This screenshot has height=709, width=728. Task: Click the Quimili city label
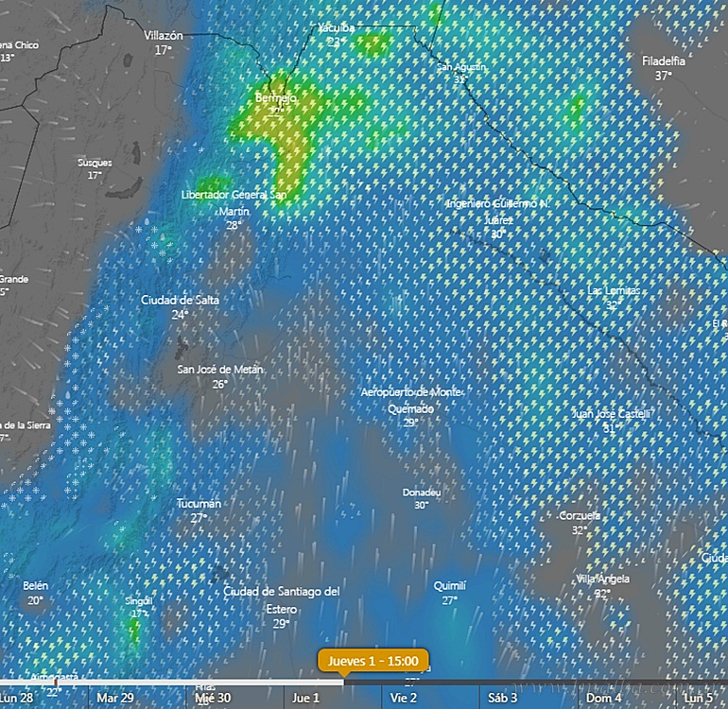[450, 586]
